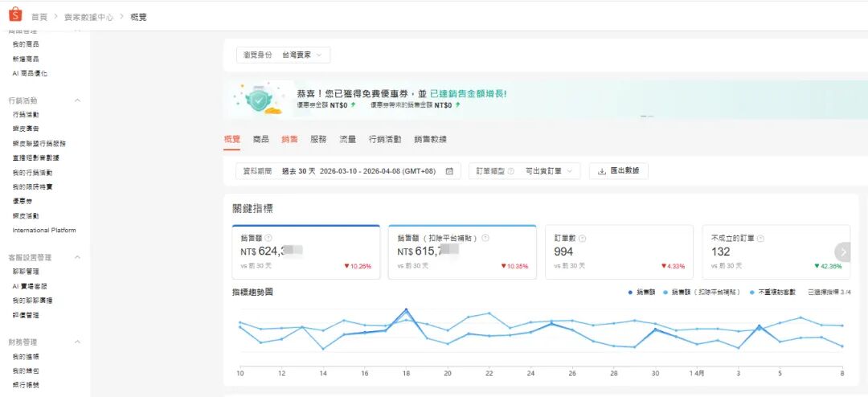
Task: Toggle the 不成立的訂單 metric card
Action: 776,252
